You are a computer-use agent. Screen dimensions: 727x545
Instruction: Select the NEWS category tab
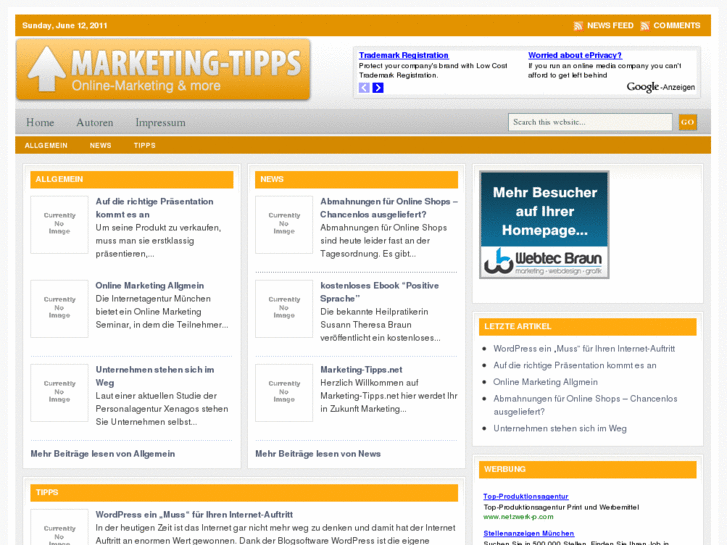click(100, 146)
